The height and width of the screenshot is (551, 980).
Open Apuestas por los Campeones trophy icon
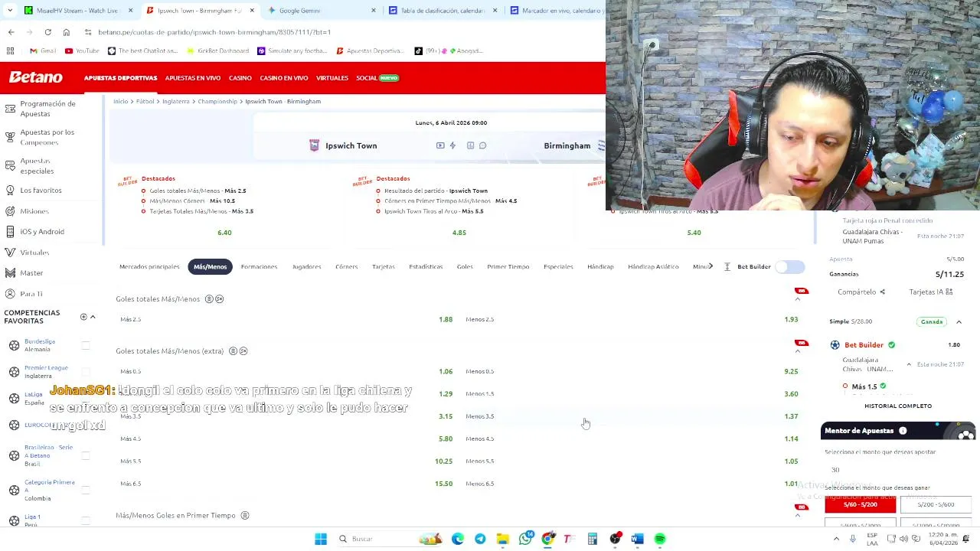point(10,137)
